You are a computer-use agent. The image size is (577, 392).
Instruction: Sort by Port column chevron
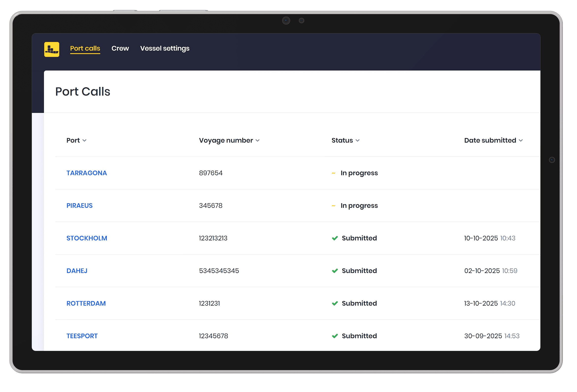84,140
